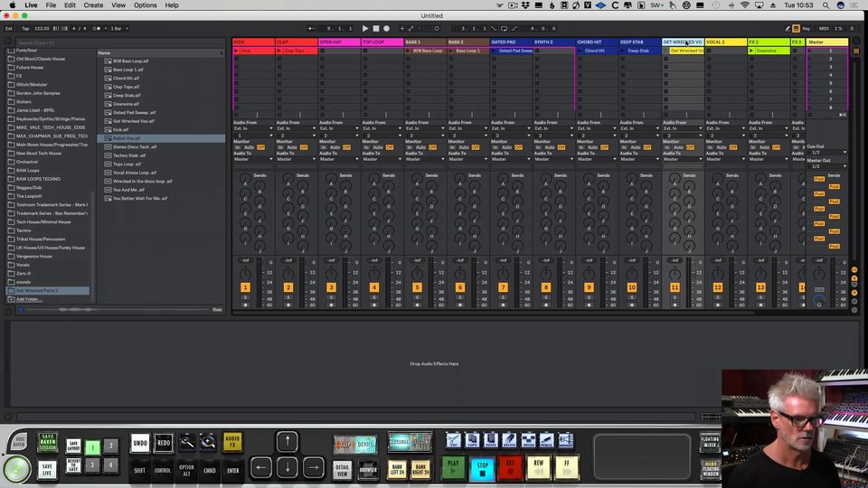This screenshot has width=868, height=488.
Task: Toggle track 1 activator button
Action: (245, 287)
